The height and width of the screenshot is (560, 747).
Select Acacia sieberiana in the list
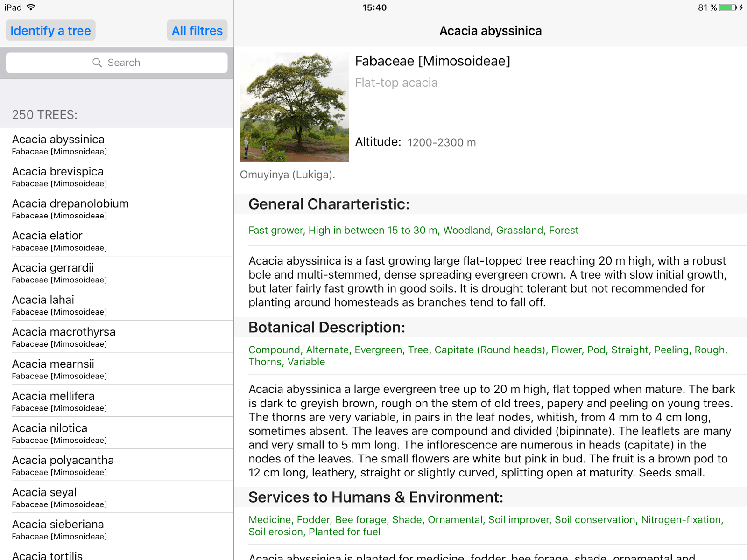[117, 529]
